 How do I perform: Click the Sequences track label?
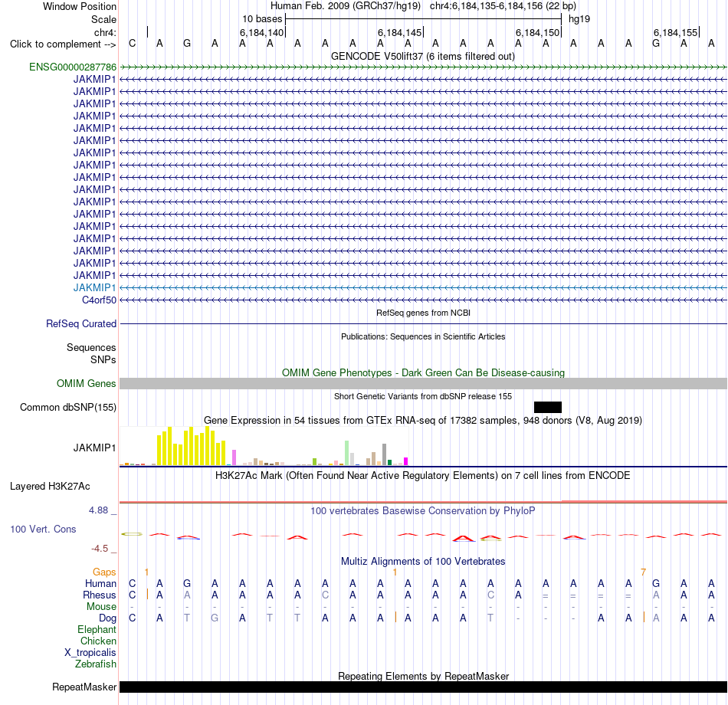(91, 347)
